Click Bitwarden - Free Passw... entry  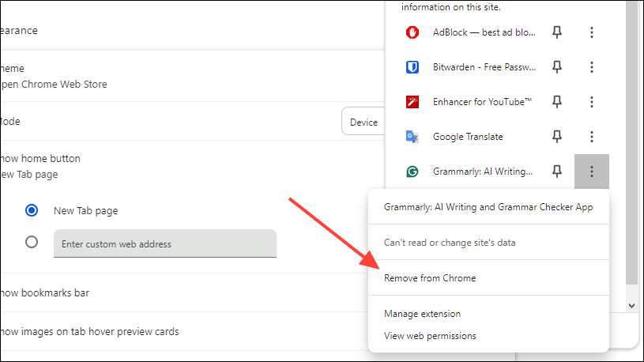(484, 67)
